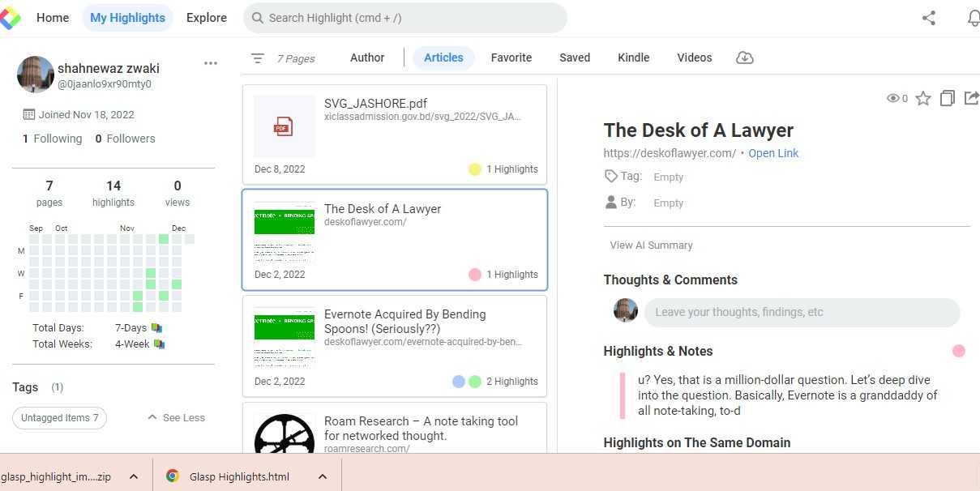Viewport: 980px width, 491px height.
Task: Click the filter list icon beside 7 Pages
Action: point(258,58)
